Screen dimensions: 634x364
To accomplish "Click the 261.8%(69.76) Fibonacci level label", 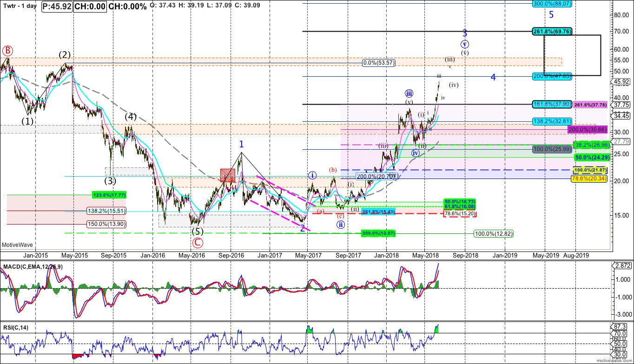I will [552, 31].
